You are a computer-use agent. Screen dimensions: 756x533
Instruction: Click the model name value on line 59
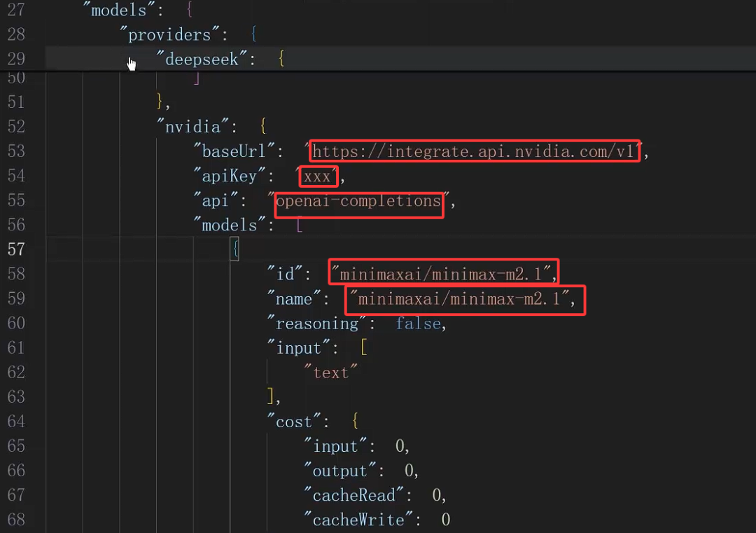pos(462,299)
